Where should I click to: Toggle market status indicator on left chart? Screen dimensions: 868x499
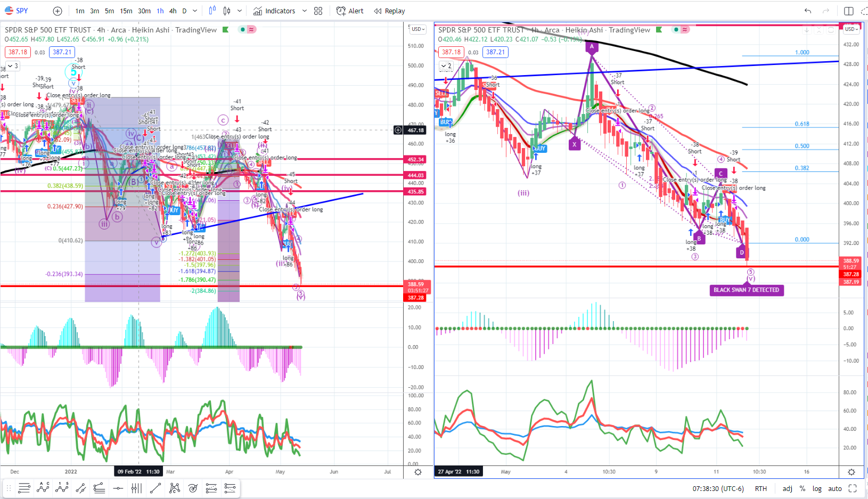click(243, 30)
